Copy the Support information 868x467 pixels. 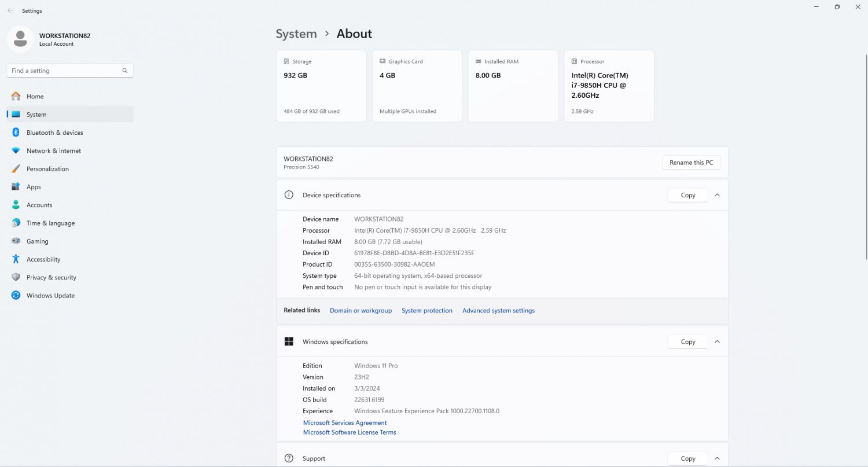(687, 458)
